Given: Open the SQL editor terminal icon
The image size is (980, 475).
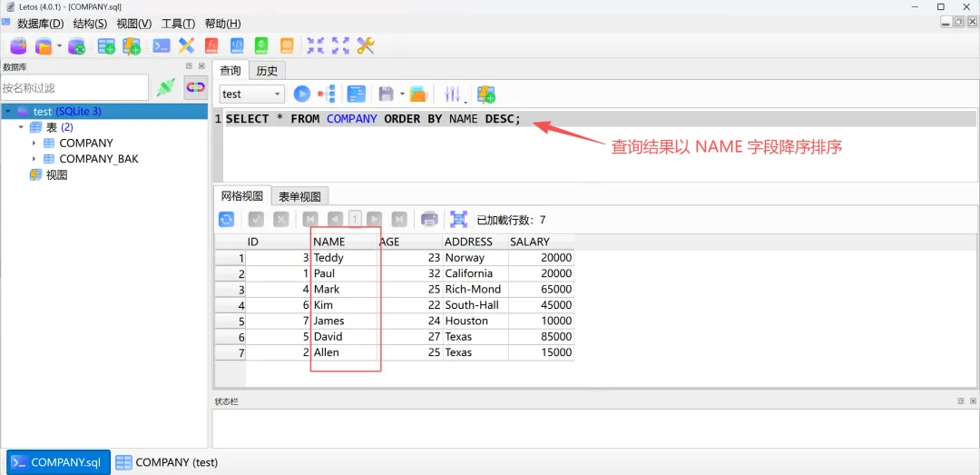Looking at the screenshot, I should [x=162, y=45].
